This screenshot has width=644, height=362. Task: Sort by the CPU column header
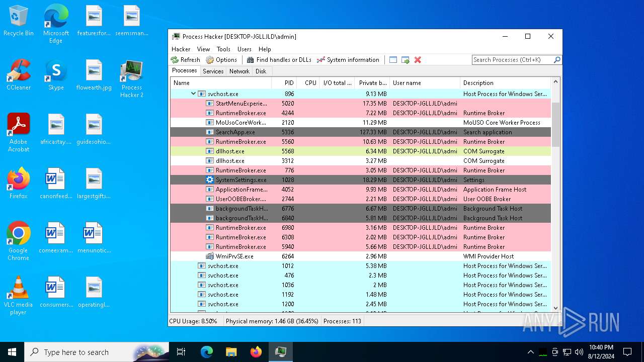coord(308,83)
